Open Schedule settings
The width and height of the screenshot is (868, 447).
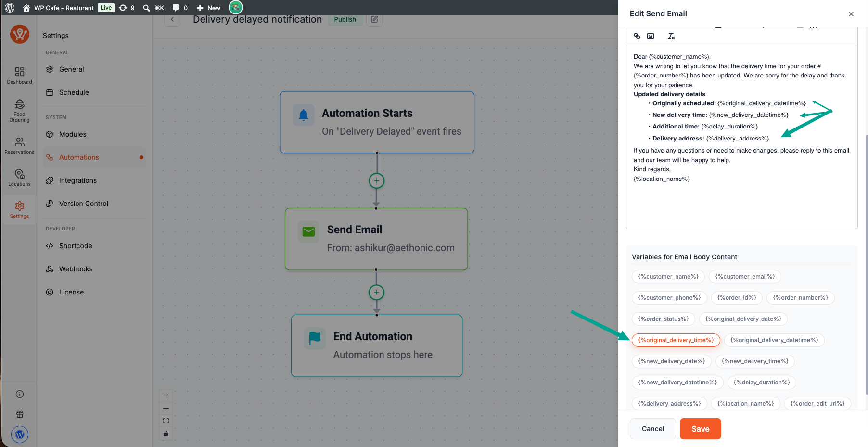coord(94,92)
